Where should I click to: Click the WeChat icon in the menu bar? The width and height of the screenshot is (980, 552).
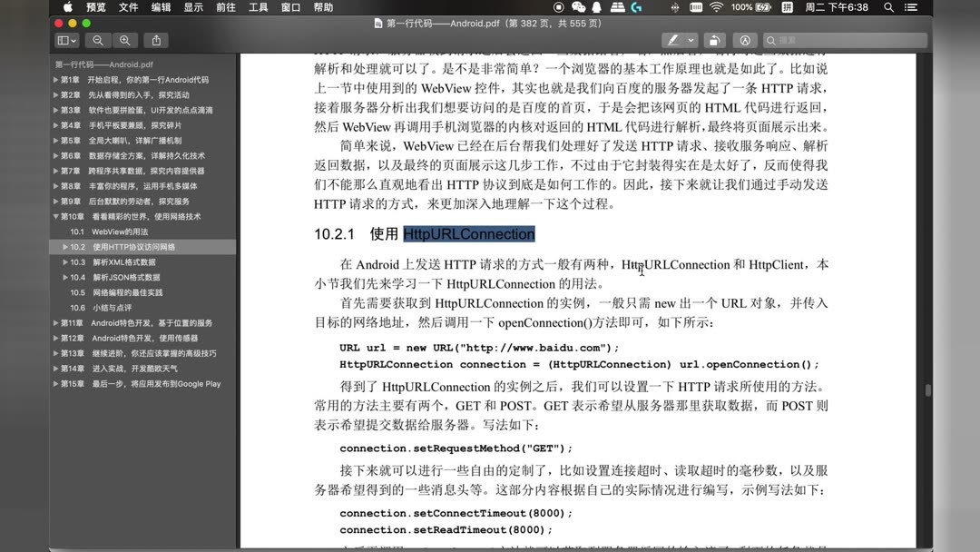coord(577,7)
